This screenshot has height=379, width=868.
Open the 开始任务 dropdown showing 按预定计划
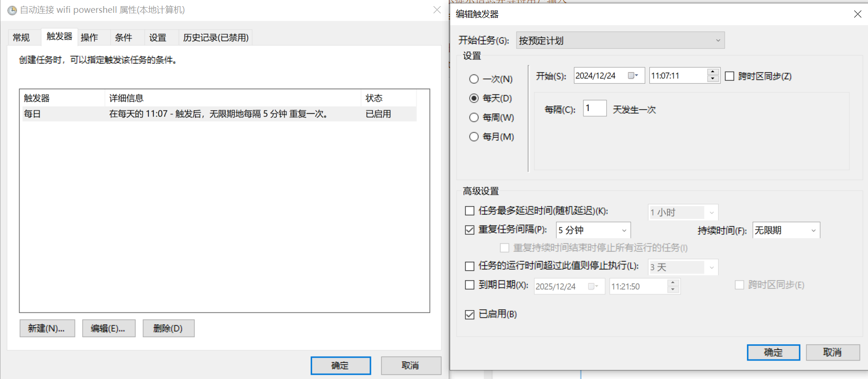tap(620, 40)
